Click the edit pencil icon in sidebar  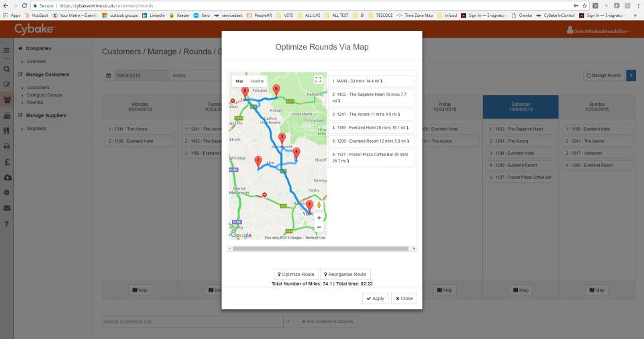[x=7, y=84]
